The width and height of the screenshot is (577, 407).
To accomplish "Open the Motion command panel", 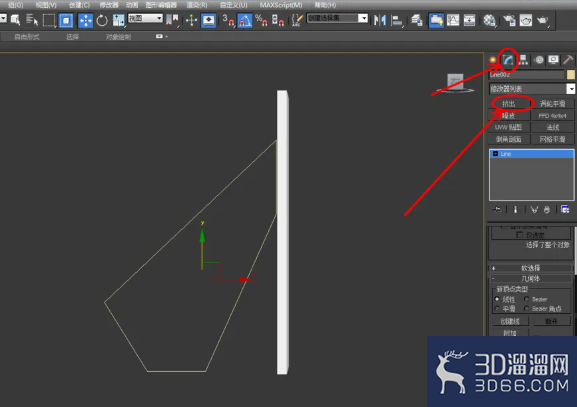I will tap(539, 60).
